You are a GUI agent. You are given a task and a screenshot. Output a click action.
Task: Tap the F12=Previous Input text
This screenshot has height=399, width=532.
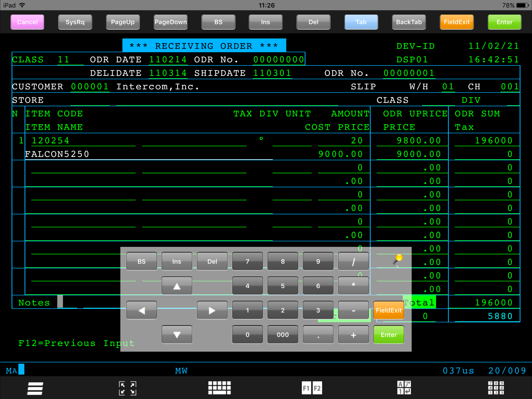77,343
